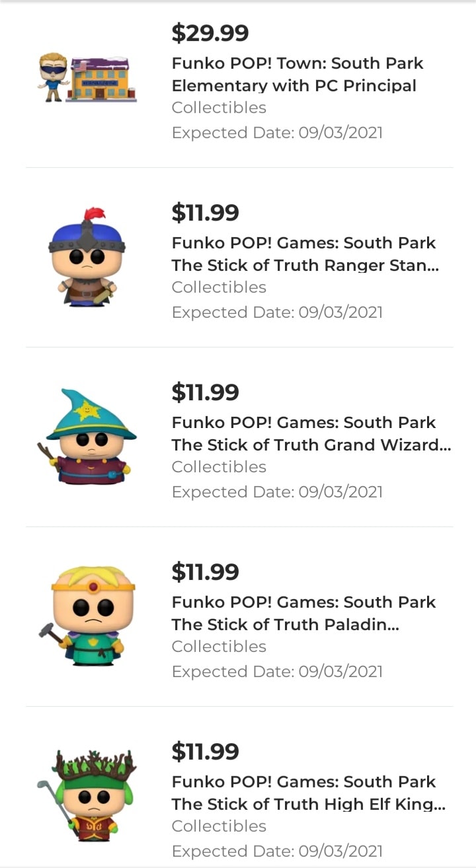Tap Collectibles under the PC Principal item
Viewport: 476px width, 868px height.
click(x=219, y=108)
